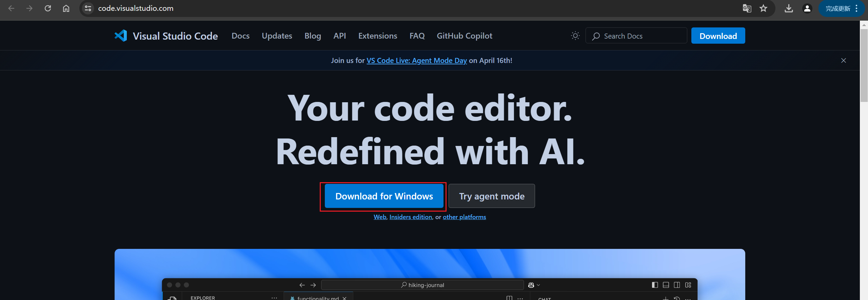The image size is (868, 300).
Task: Open the browser home page icon
Action: (66, 8)
